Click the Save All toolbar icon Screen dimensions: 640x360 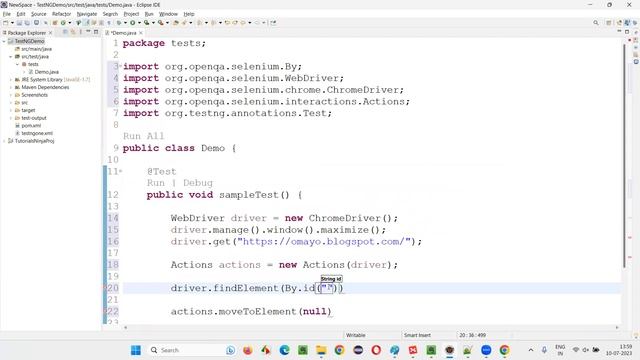(x=27, y=23)
